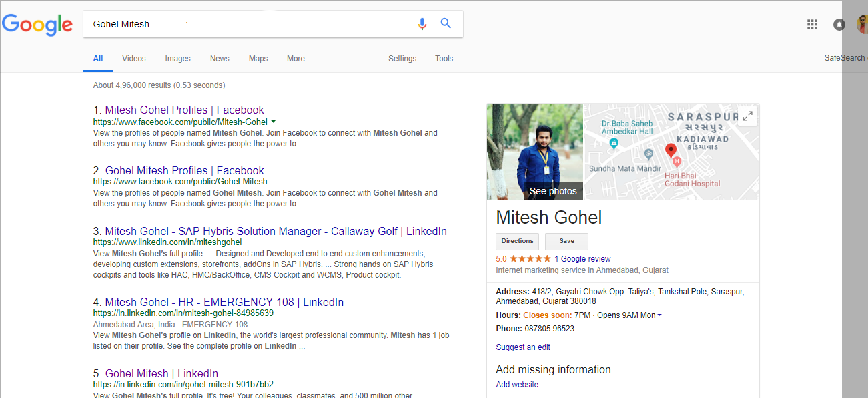868x398 pixels.
Task: Click See photos on profile picture
Action: [553, 191]
